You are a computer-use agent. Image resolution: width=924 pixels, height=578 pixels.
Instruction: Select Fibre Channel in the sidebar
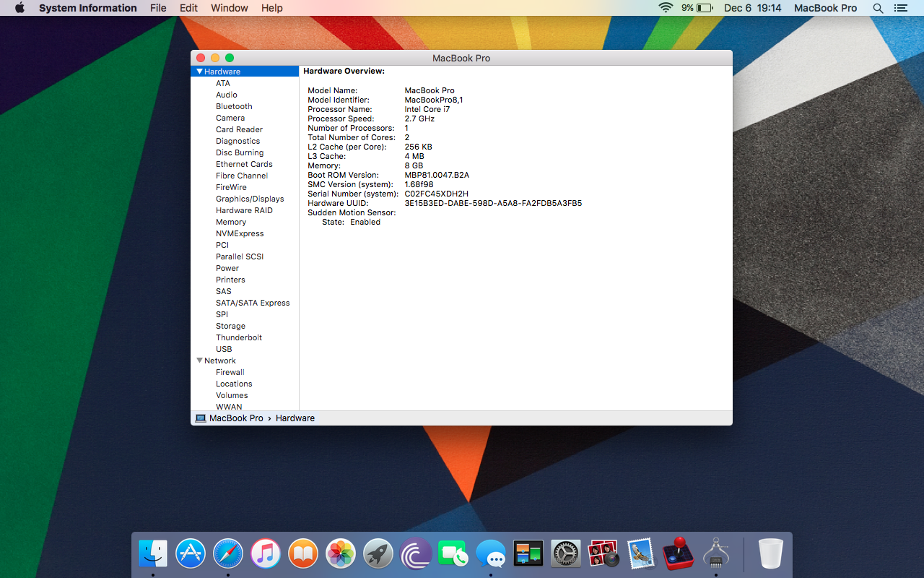[242, 176]
